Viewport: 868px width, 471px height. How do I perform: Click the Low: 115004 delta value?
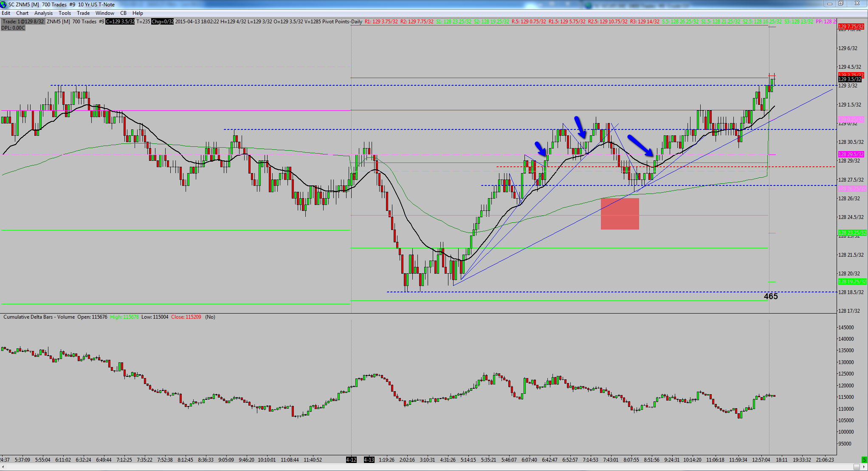coord(155,317)
